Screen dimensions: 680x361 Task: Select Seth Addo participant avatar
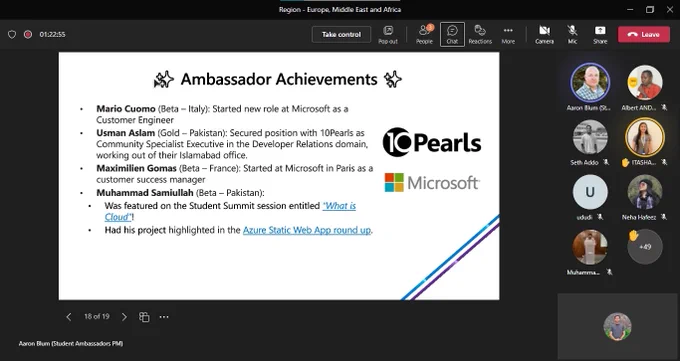click(x=590, y=137)
